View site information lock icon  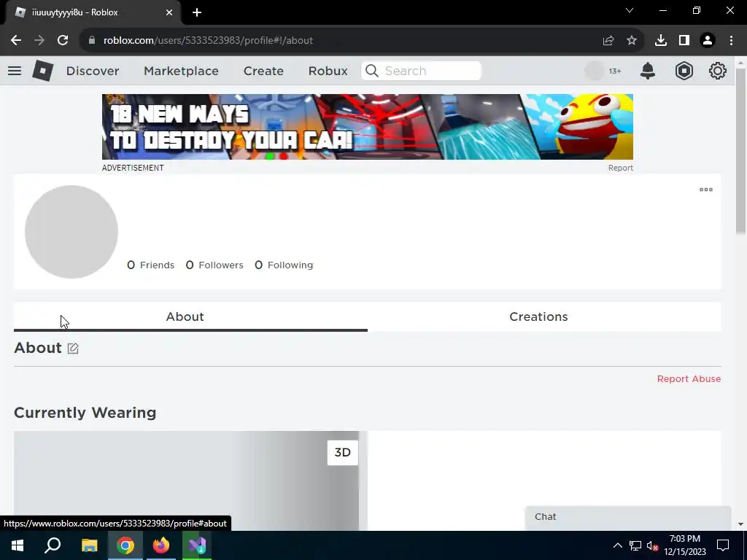(92, 40)
